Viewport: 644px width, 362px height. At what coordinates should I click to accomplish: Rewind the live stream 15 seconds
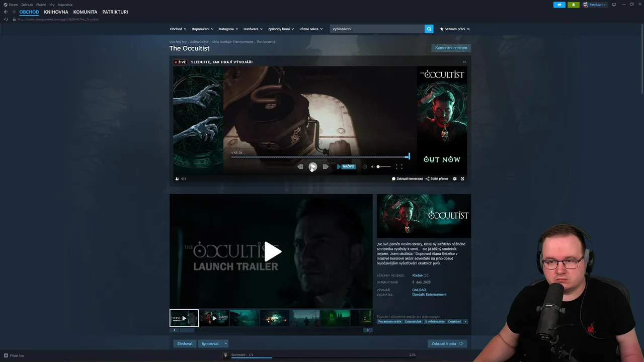click(x=300, y=166)
